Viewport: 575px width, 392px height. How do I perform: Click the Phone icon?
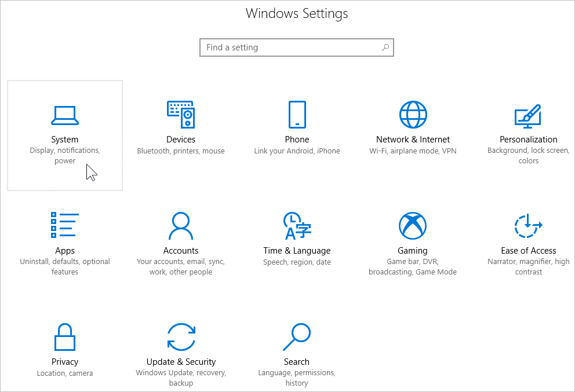(x=297, y=114)
